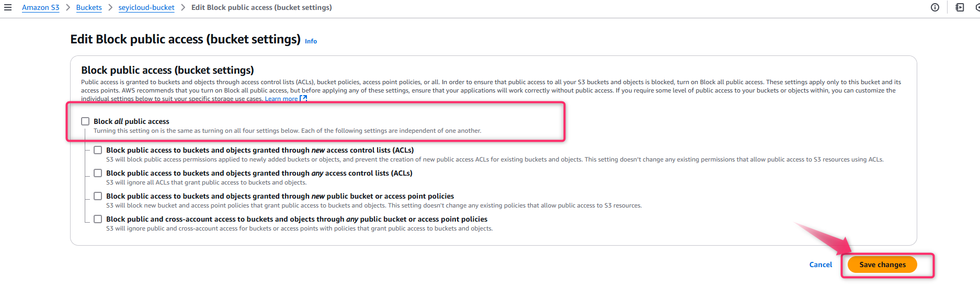
Task: Check block access through any ACLs
Action: (x=98, y=173)
